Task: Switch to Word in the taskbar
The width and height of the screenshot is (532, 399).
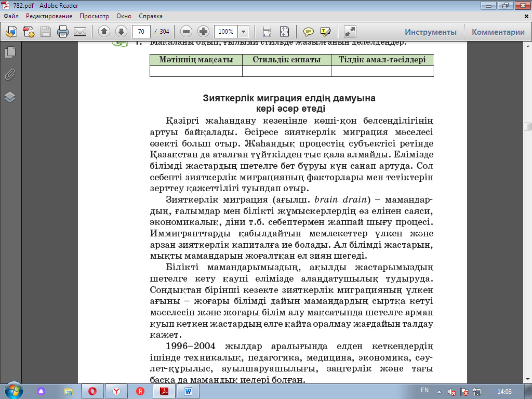Action: [188, 392]
